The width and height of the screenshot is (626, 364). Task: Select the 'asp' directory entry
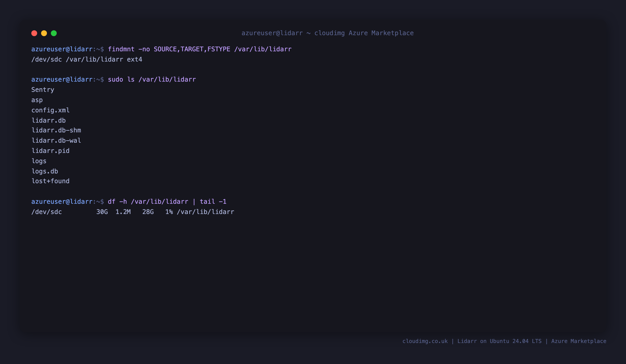37,100
